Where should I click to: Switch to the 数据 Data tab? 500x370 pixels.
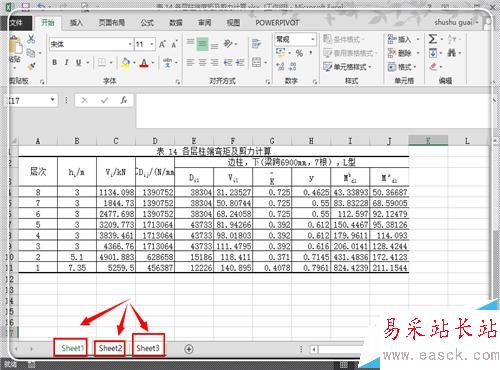click(176, 23)
